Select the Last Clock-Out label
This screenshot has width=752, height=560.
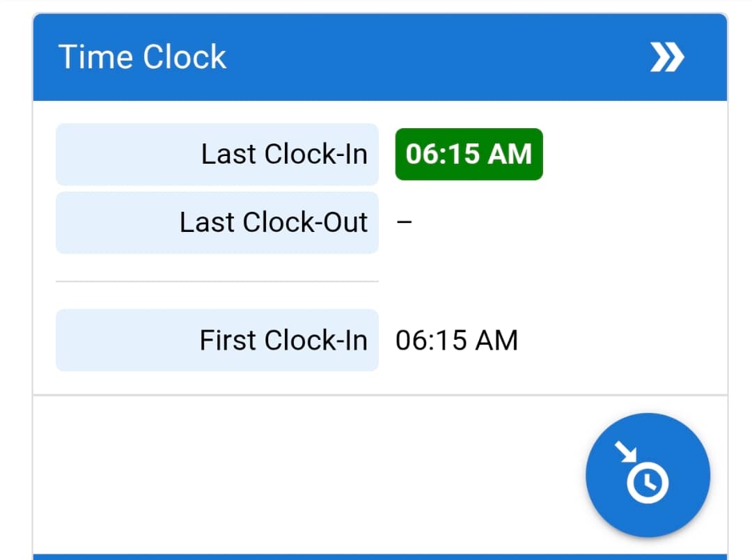point(274,223)
